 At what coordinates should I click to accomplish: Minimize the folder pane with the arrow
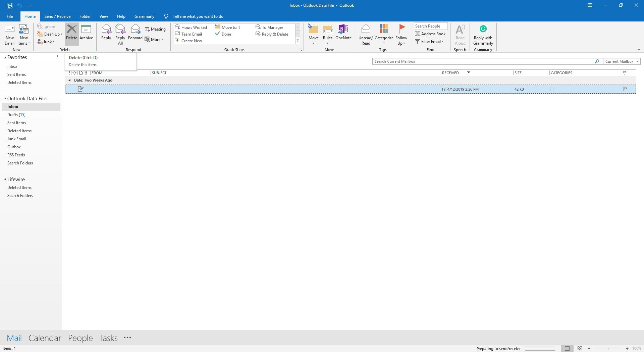57,56
